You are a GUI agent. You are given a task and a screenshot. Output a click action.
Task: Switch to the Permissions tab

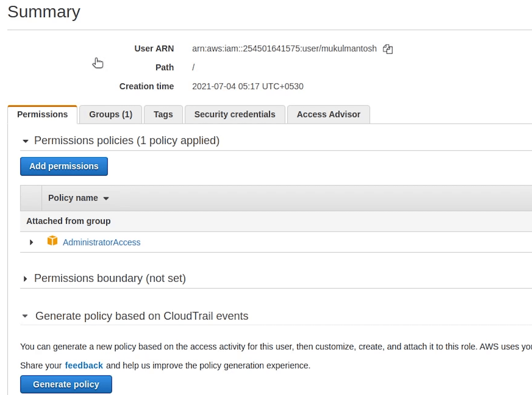42,115
